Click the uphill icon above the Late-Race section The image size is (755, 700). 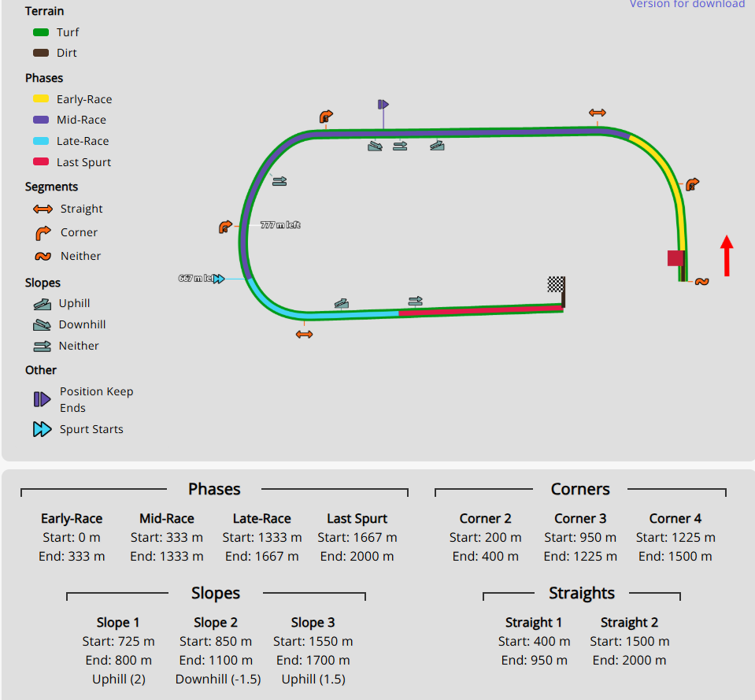pos(342,303)
